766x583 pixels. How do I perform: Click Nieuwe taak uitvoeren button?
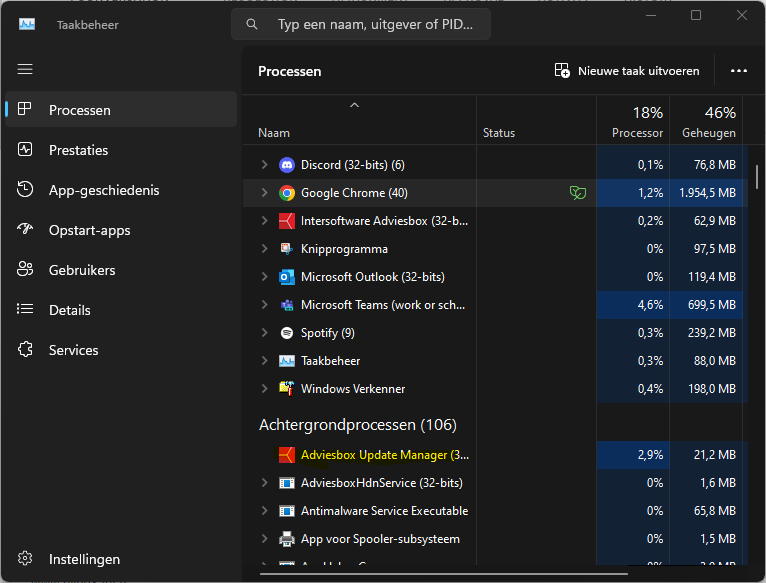click(627, 71)
